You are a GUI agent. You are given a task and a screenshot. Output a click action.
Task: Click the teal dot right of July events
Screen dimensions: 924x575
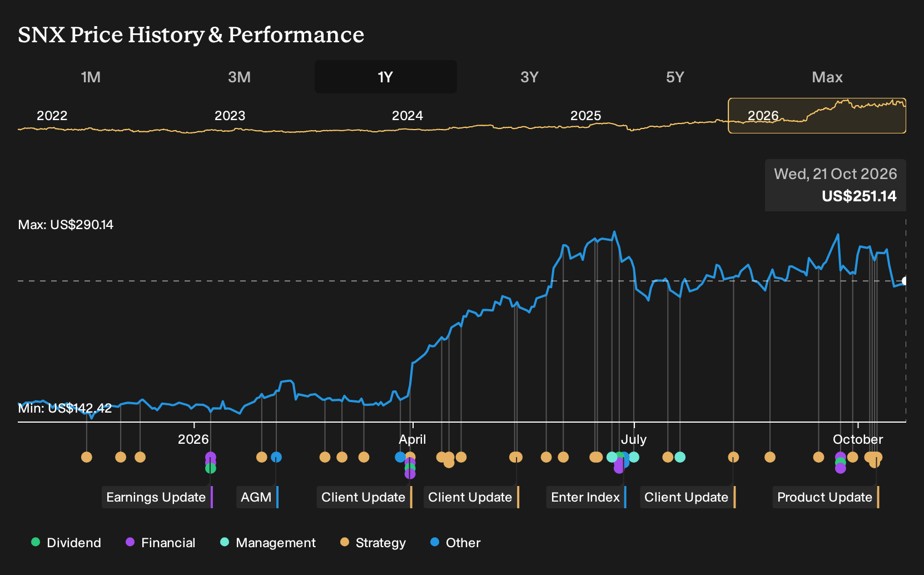point(680,457)
